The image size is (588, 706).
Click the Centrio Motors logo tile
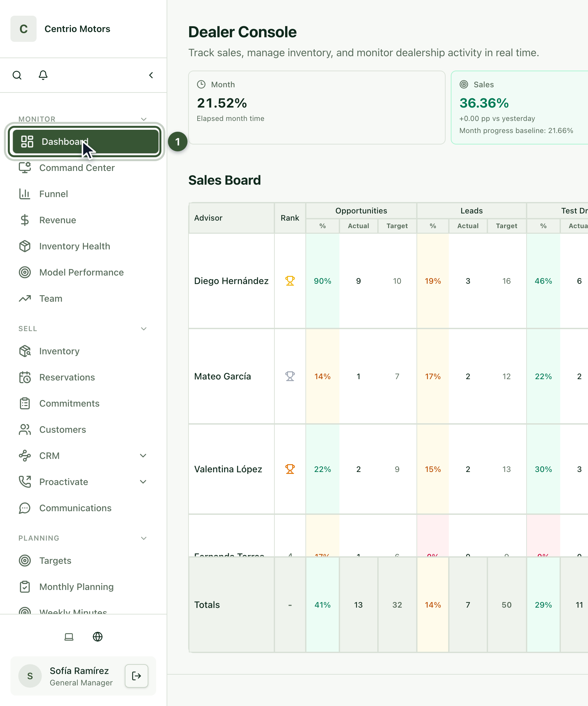click(x=24, y=29)
